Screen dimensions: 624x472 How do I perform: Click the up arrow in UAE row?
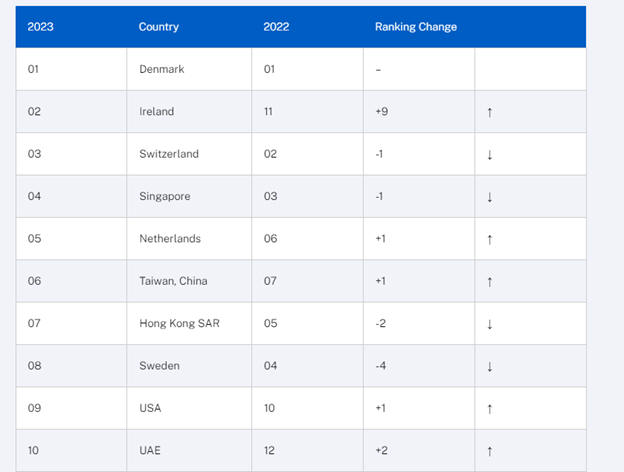pyautogui.click(x=489, y=451)
